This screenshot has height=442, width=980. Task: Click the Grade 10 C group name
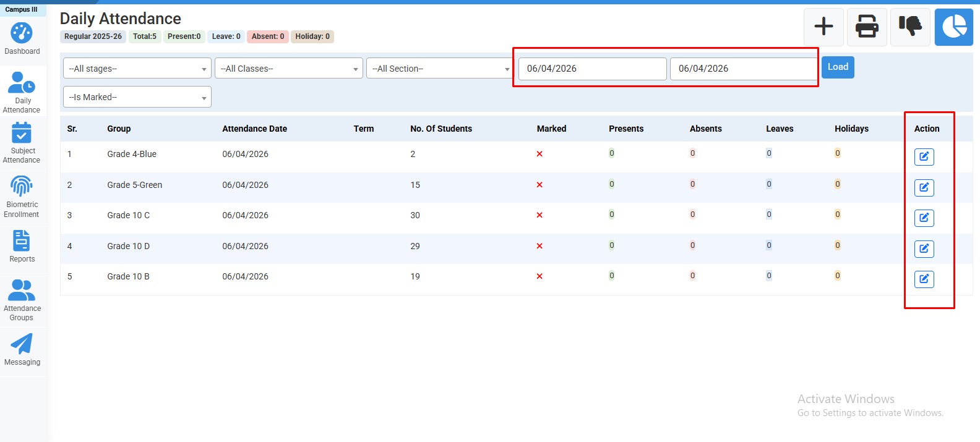point(128,215)
